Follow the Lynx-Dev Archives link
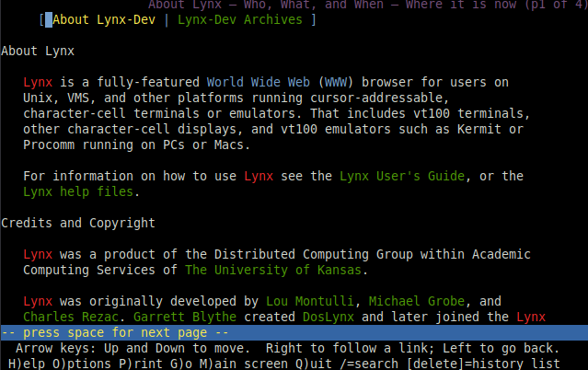 click(x=239, y=20)
